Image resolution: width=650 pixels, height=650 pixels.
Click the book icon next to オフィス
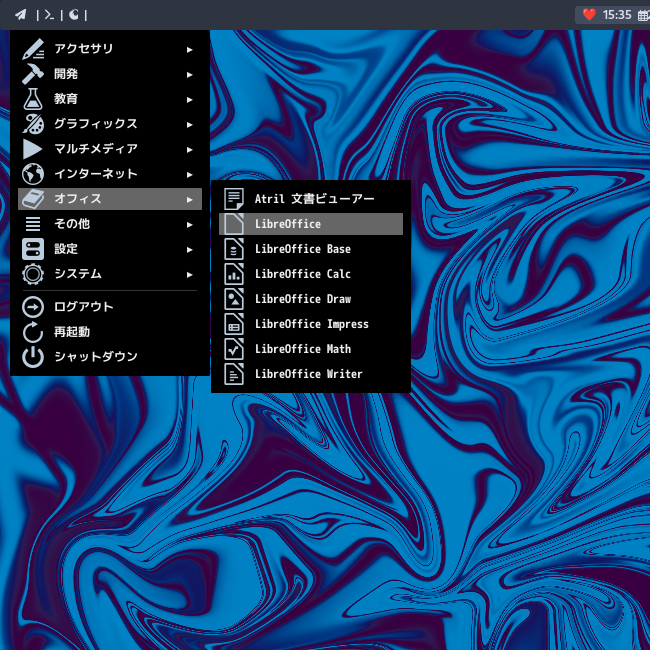[x=33, y=199]
